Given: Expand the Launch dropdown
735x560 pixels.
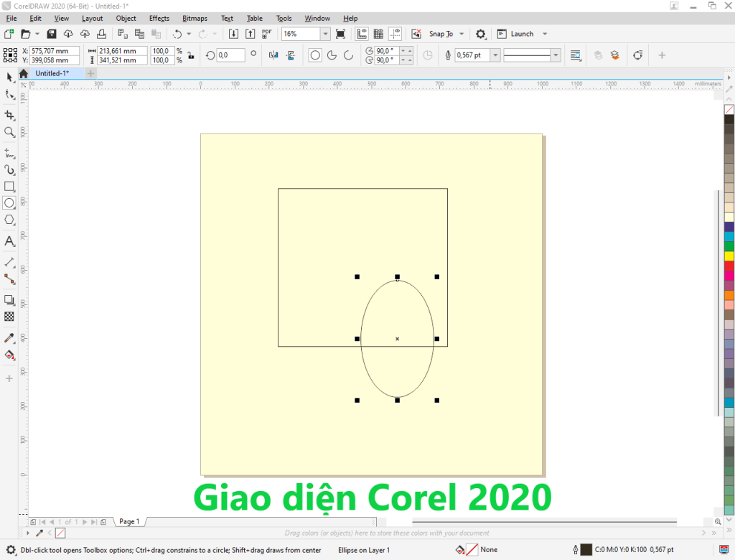Looking at the screenshot, I should (545, 34).
